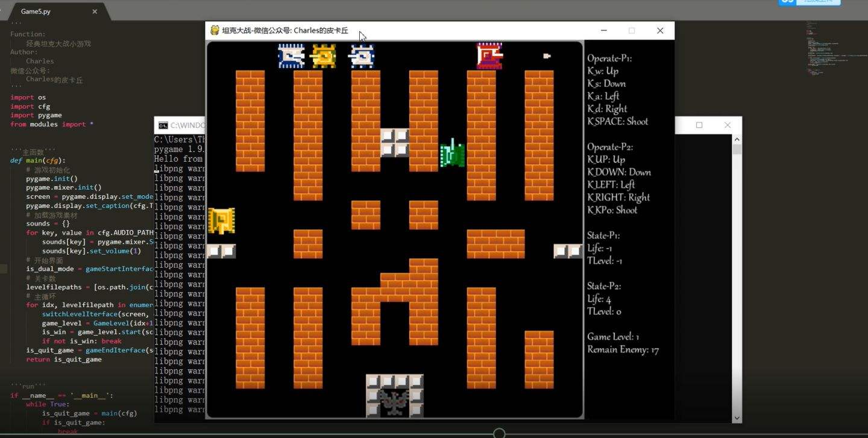Click the 'def main(cfg):' line
Image resolution: width=868 pixels, height=438 pixels.
pyautogui.click(x=38, y=160)
